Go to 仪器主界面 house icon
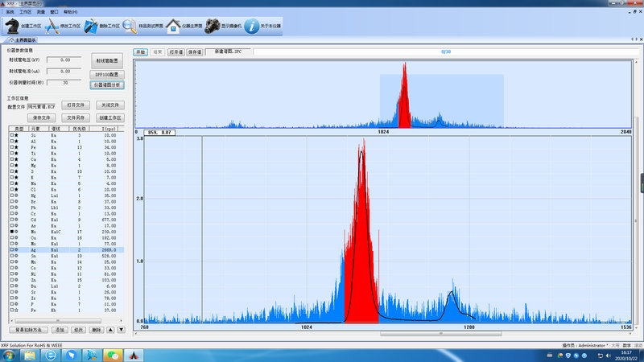This screenshot has width=644, height=362. coord(173,26)
